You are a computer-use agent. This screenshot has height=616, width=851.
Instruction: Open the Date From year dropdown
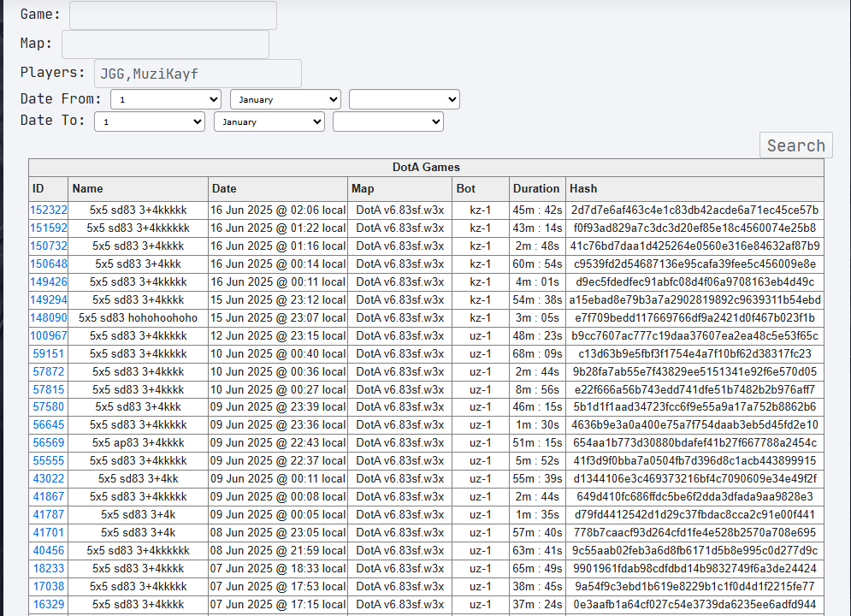pyautogui.click(x=405, y=99)
